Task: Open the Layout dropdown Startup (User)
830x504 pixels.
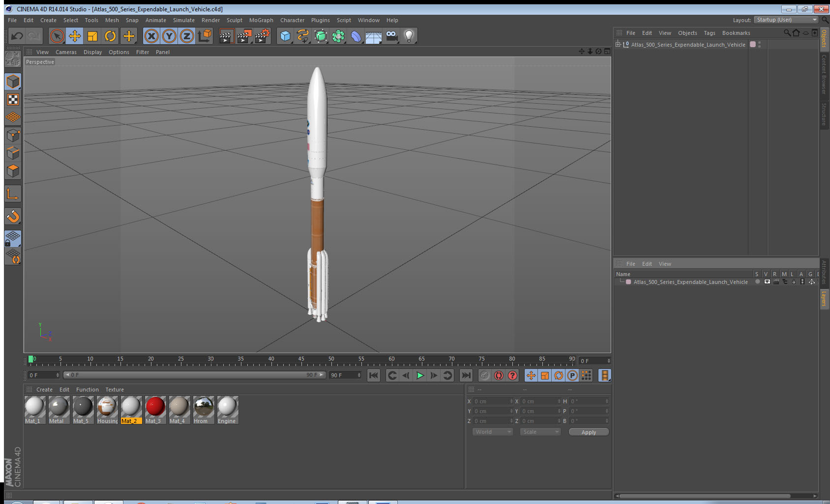Action: [x=786, y=20]
